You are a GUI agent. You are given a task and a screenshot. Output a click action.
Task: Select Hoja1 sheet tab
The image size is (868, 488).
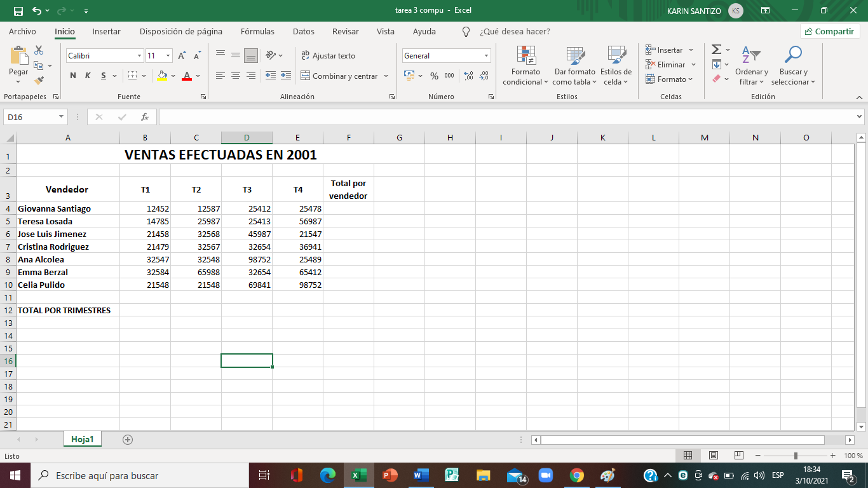click(83, 439)
